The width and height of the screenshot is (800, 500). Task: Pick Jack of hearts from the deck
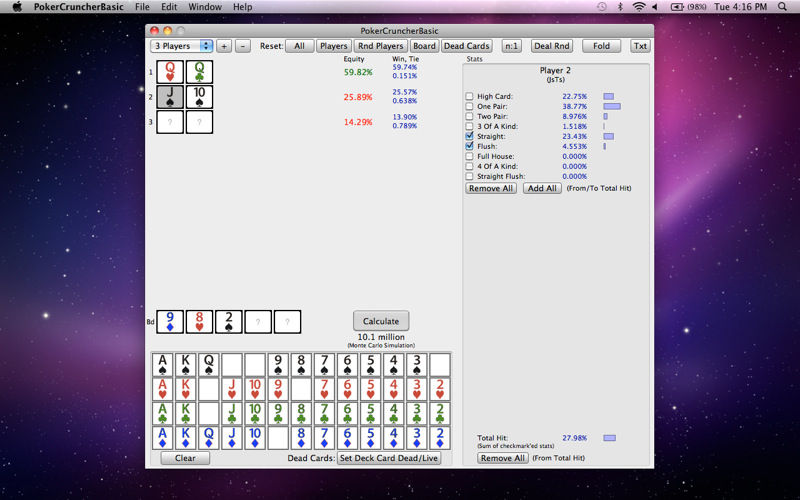pos(232,389)
